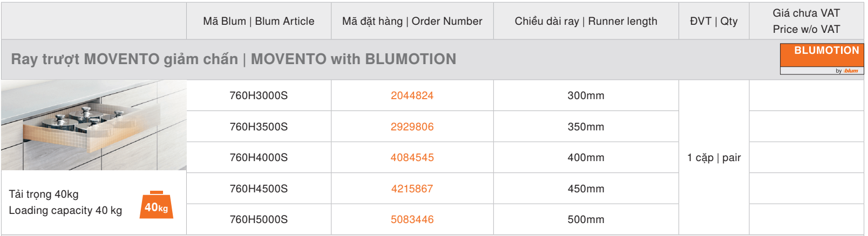Select the 500mm runner length cell
The height and width of the screenshot is (236, 868).
click(586, 219)
